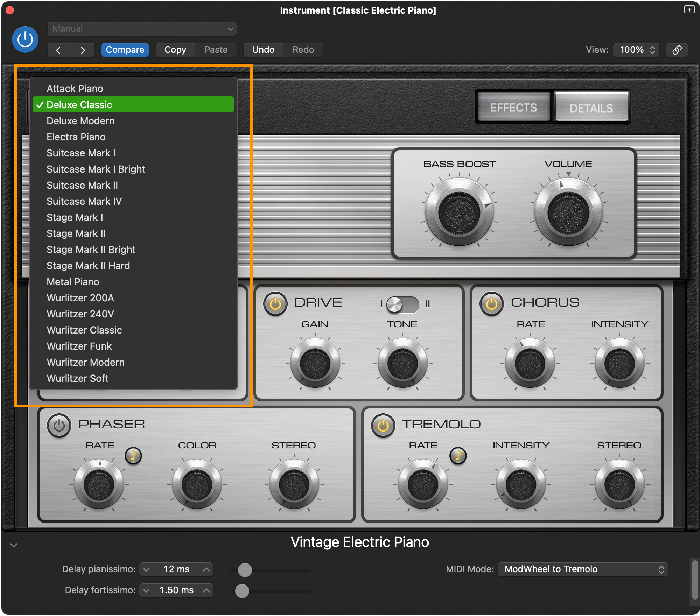Switch to the EFFECTS tab
This screenshot has height=616, width=700.
coord(513,107)
